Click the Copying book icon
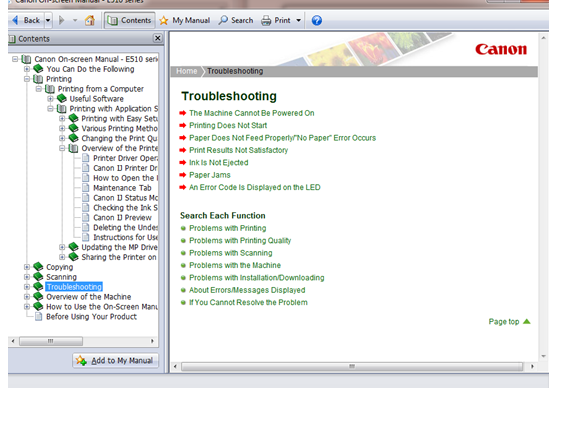The width and height of the screenshot is (577, 423). [38, 267]
